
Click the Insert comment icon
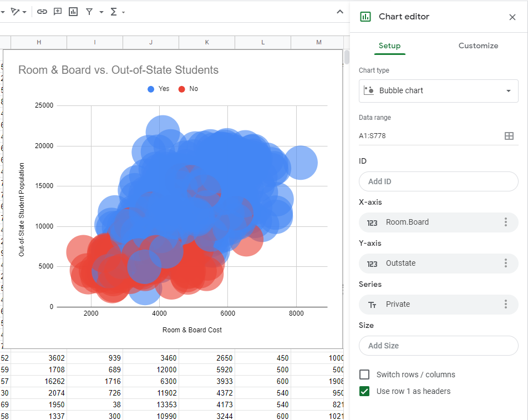point(58,12)
